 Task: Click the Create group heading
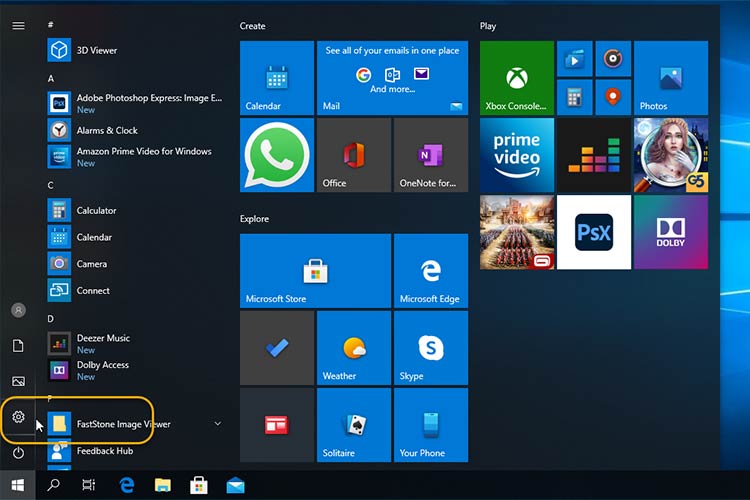click(x=253, y=26)
